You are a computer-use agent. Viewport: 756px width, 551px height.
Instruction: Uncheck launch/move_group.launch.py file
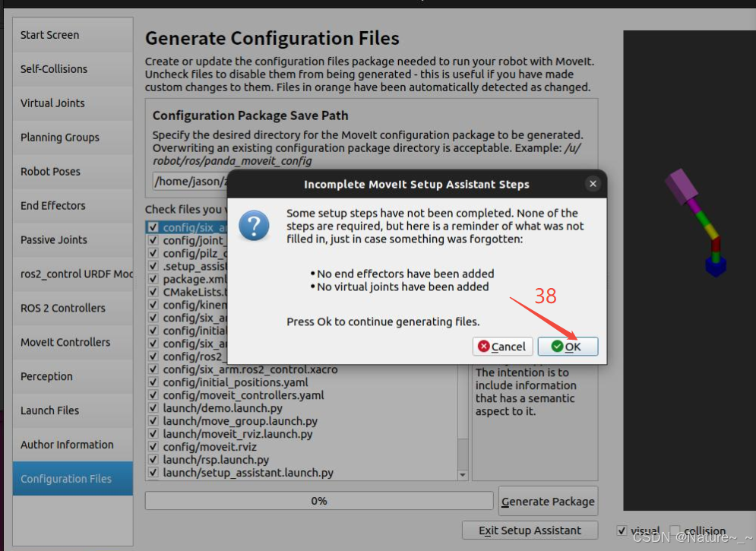(153, 421)
